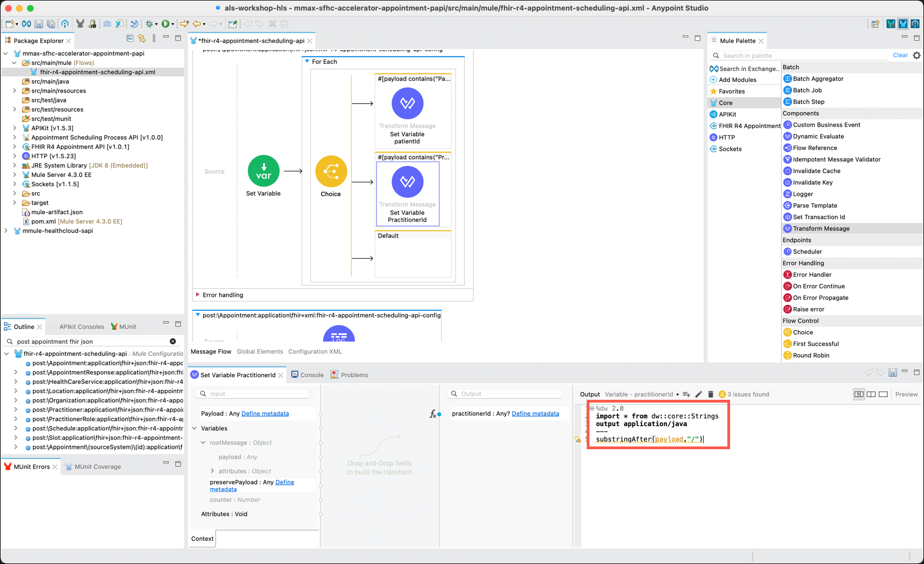Click the Add new target icon
Screen dimensions: 924x564
pyautogui.click(x=687, y=394)
